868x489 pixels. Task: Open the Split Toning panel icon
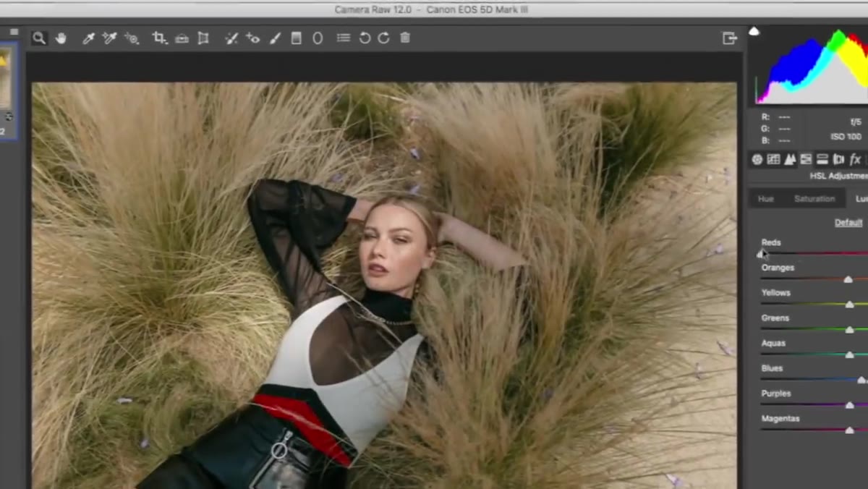coord(822,159)
